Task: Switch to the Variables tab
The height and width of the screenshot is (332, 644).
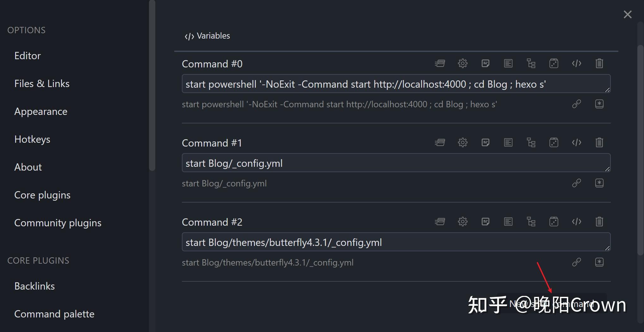Action: [x=207, y=36]
